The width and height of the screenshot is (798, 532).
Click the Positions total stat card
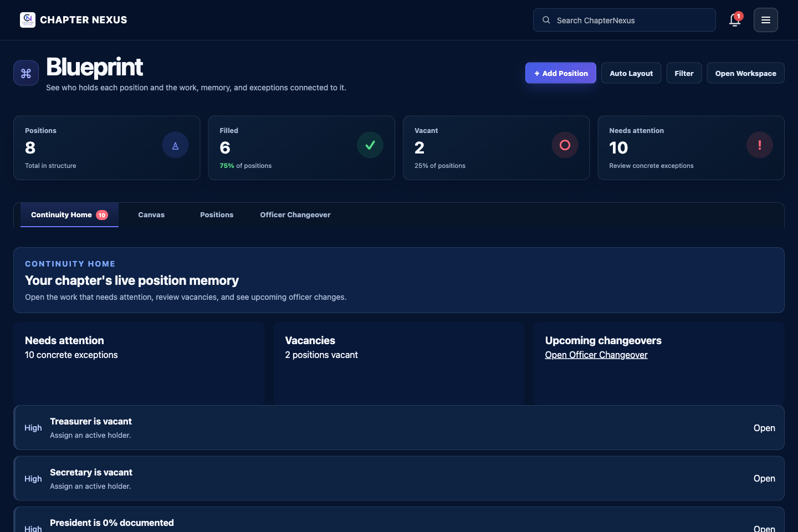107,148
